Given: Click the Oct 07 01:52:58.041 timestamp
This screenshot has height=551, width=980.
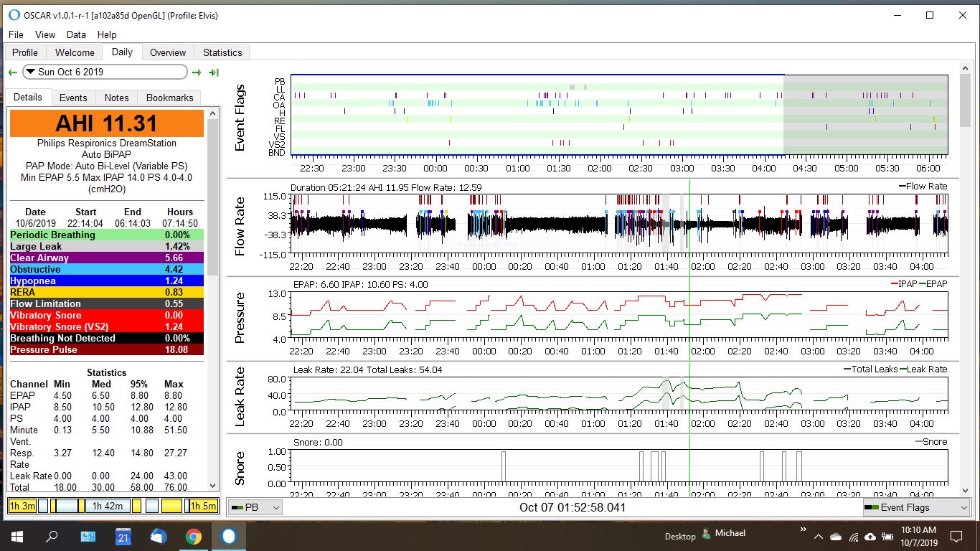Looking at the screenshot, I should [x=573, y=507].
